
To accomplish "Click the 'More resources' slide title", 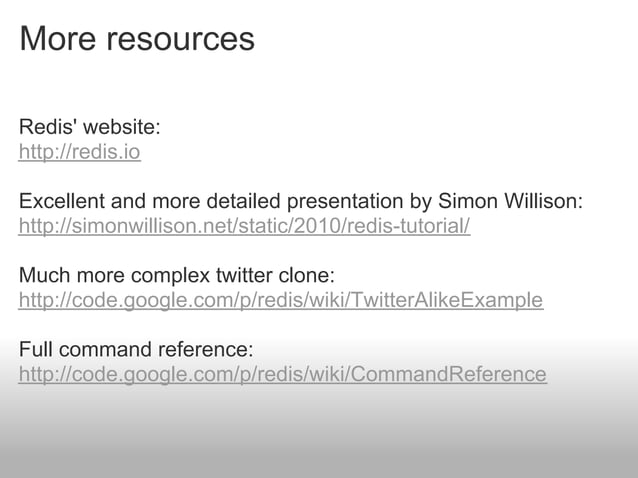I will 137,39.
